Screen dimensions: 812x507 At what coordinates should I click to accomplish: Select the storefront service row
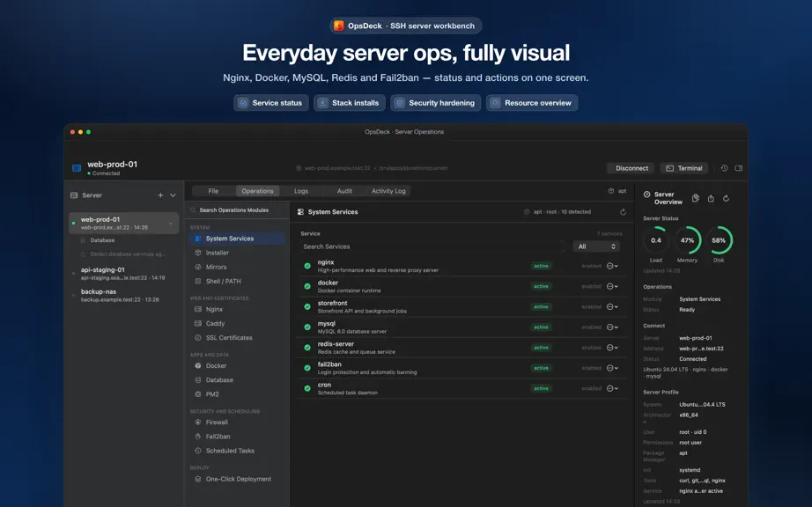(x=462, y=307)
